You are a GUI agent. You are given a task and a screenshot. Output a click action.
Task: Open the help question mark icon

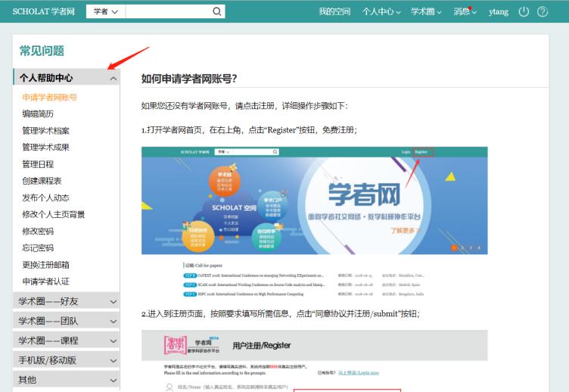click(543, 11)
